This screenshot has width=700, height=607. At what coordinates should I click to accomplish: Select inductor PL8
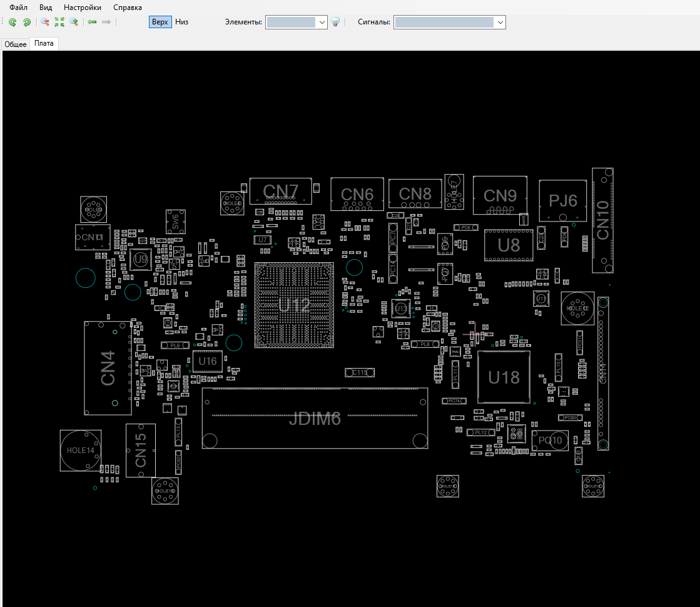coord(425,344)
